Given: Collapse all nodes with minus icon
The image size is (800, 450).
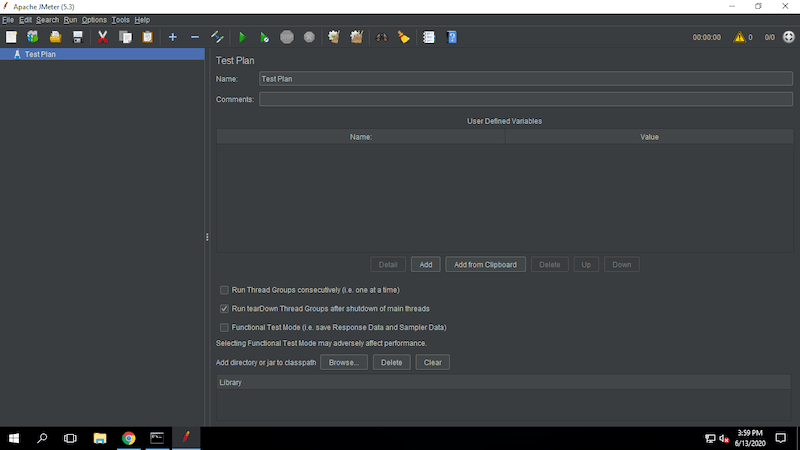Looking at the screenshot, I should pos(195,37).
